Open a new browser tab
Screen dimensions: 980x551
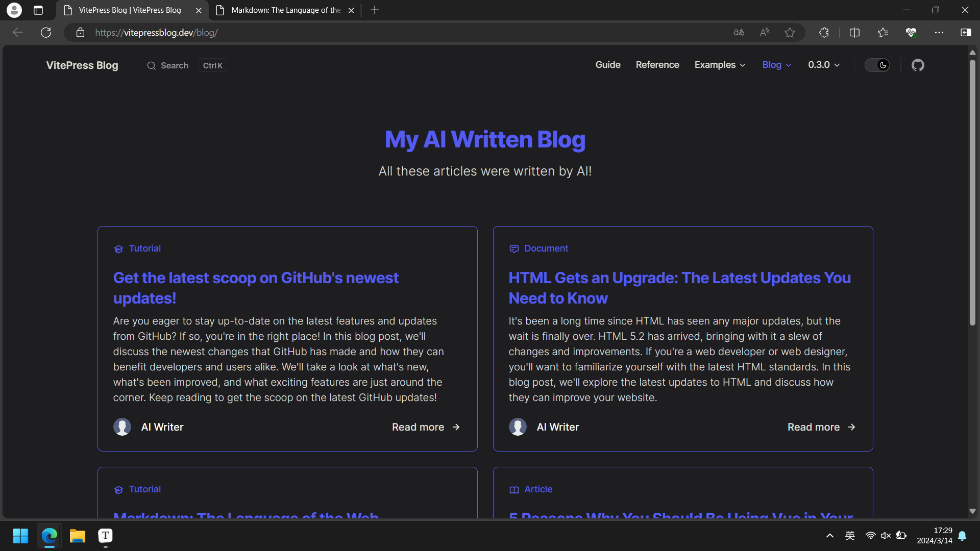tap(375, 10)
